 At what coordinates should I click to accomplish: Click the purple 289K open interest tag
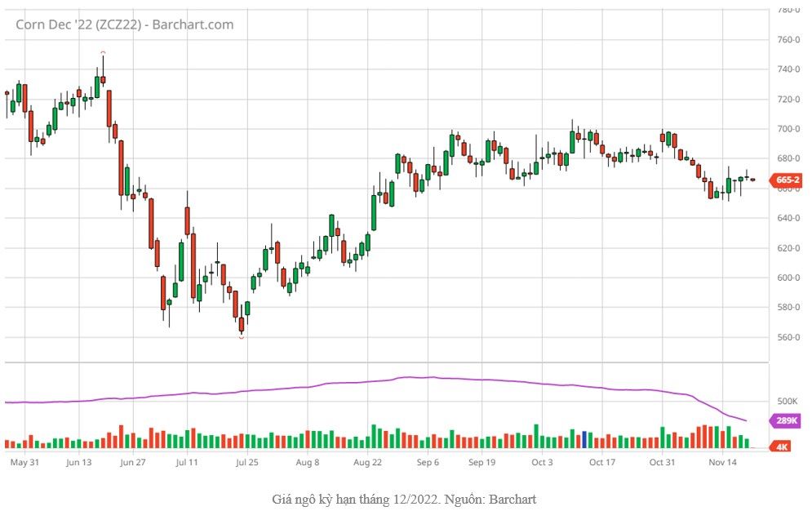tap(786, 420)
